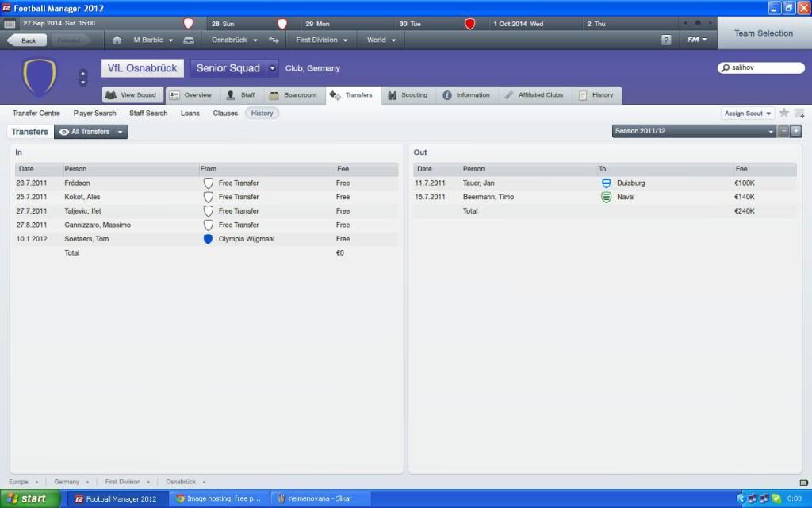The height and width of the screenshot is (508, 812).
Task: Open the Osnabrück club menu
Action: click(x=234, y=40)
